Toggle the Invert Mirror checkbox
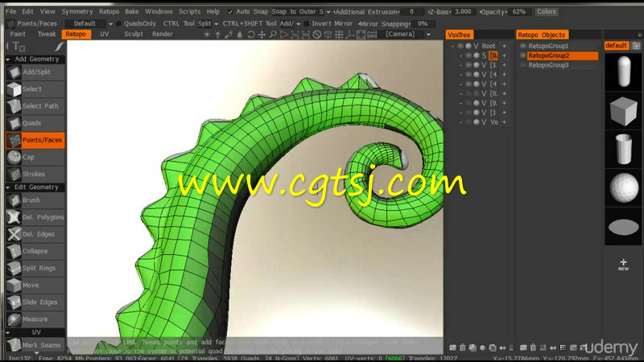Screen dimensions: 644x362 coord(306,24)
